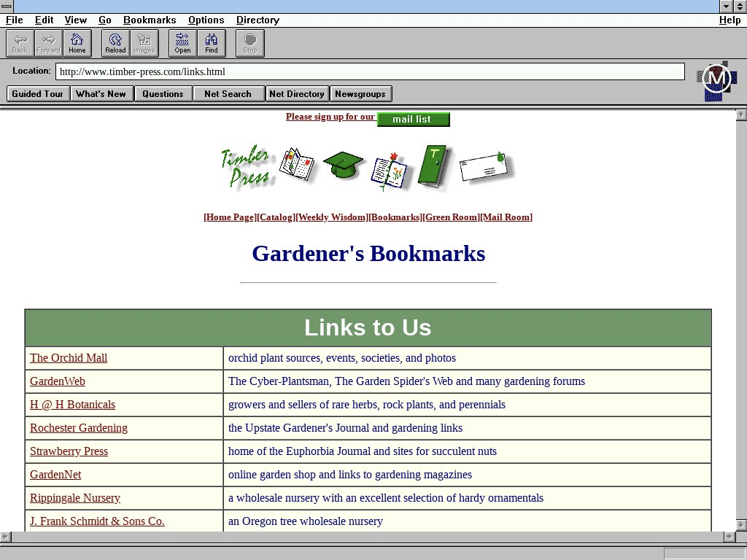Open the Directory menu
Image resolution: width=747 pixels, height=560 pixels.
258,20
